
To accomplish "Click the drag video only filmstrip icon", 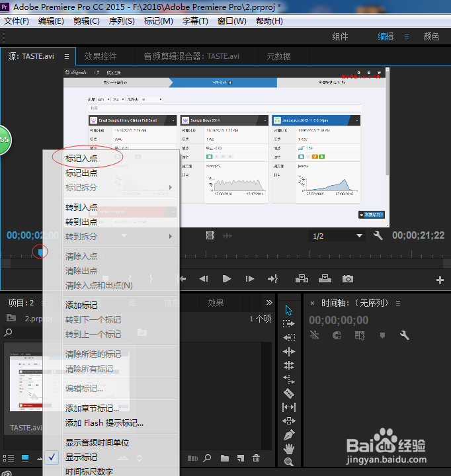I will tap(210, 235).
